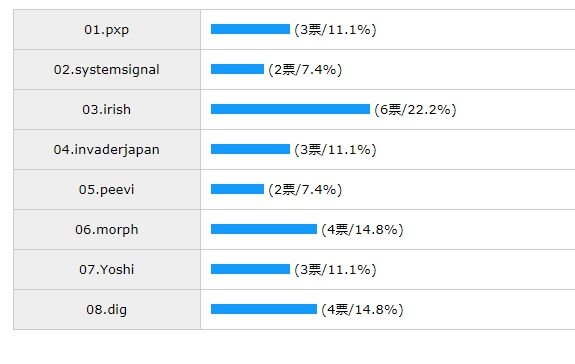Click the blue bar for 03.irish

click(x=290, y=109)
